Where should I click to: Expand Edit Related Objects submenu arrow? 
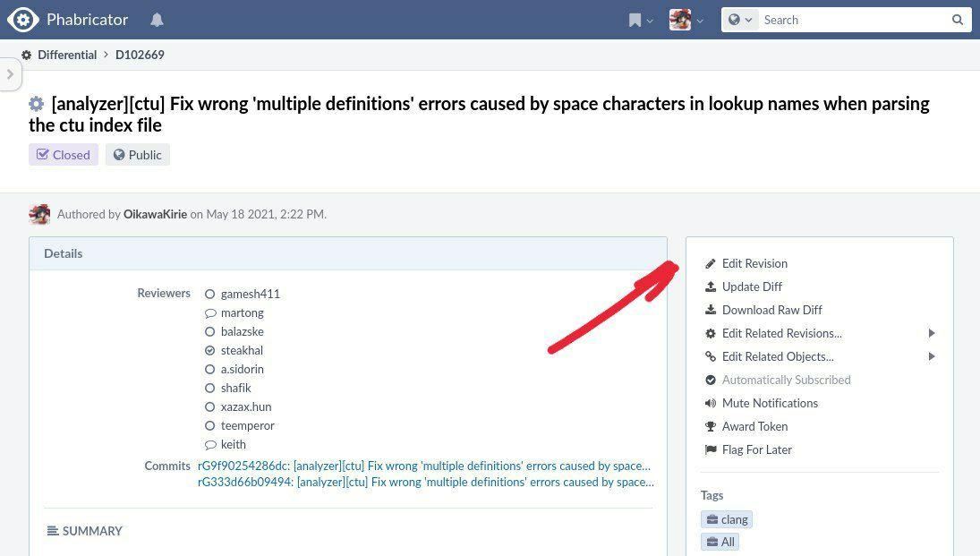click(932, 356)
